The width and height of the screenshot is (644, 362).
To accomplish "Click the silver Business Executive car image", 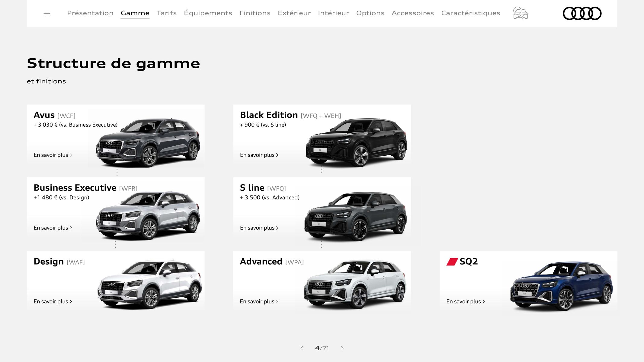I will [148, 215].
